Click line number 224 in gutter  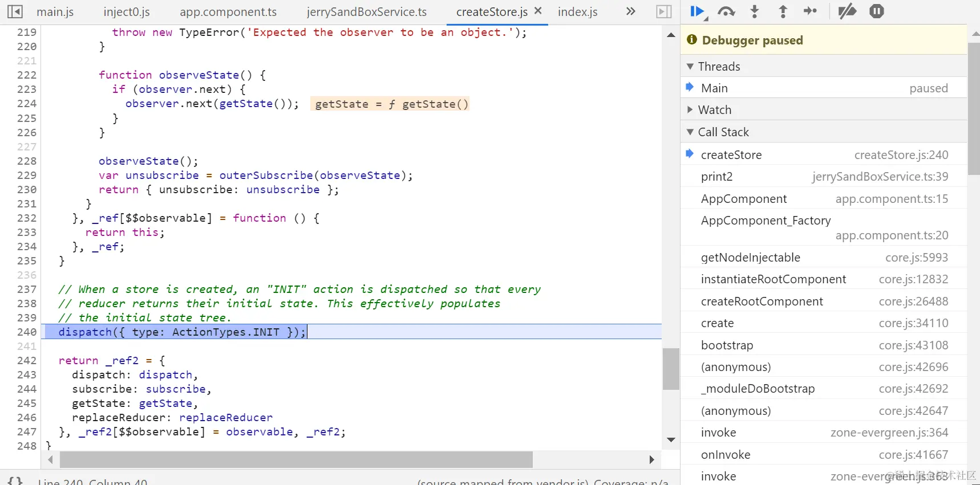[x=27, y=103]
